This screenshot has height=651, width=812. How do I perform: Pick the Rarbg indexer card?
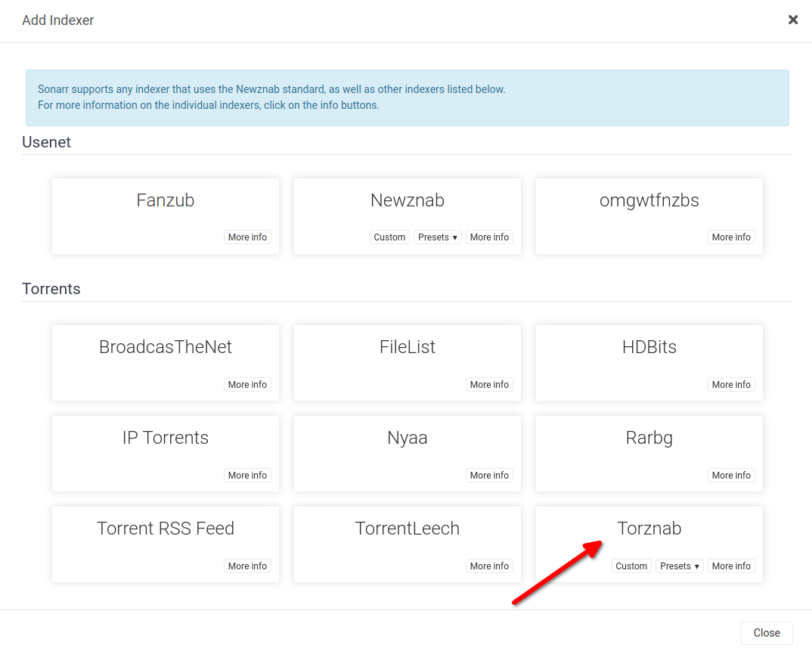tap(649, 453)
